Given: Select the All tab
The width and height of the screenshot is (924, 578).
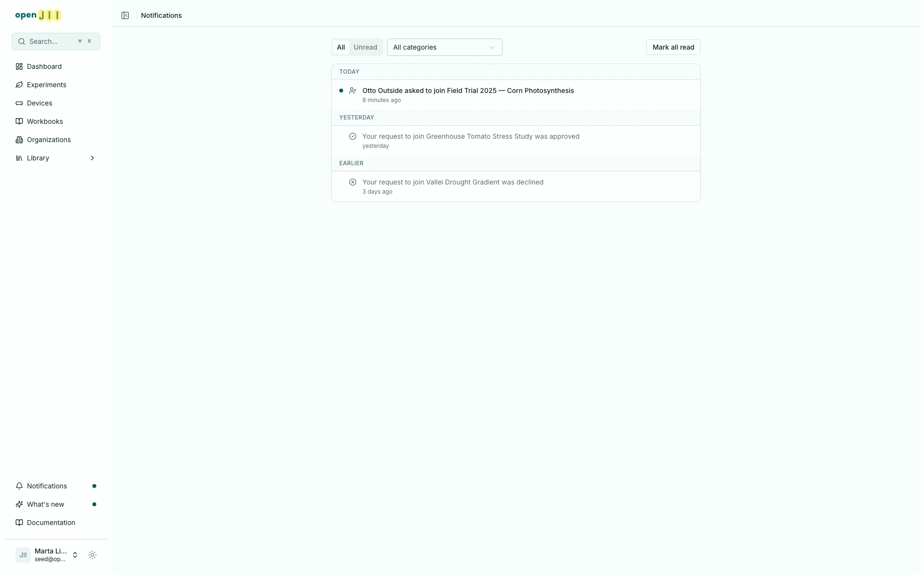Looking at the screenshot, I should (x=341, y=47).
